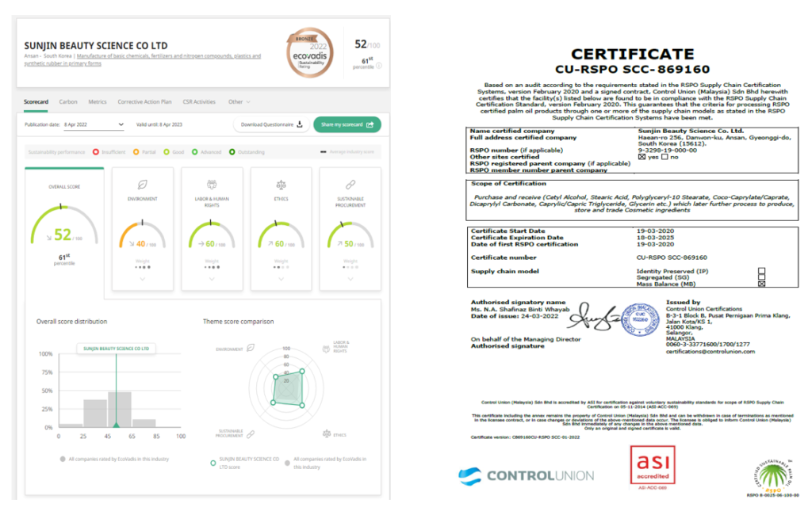
Task: Tick the Identity Preserved (IP) checkbox
Action: (761, 271)
